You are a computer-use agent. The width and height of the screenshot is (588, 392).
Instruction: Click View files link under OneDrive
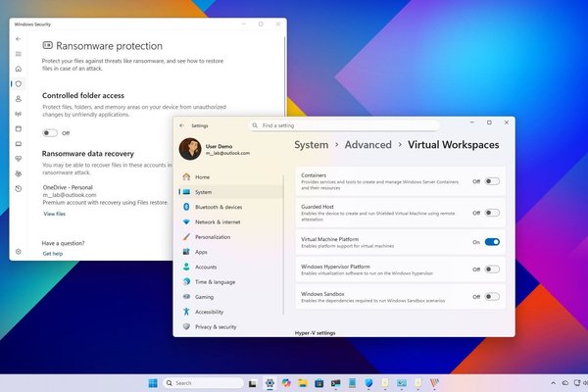coord(54,214)
